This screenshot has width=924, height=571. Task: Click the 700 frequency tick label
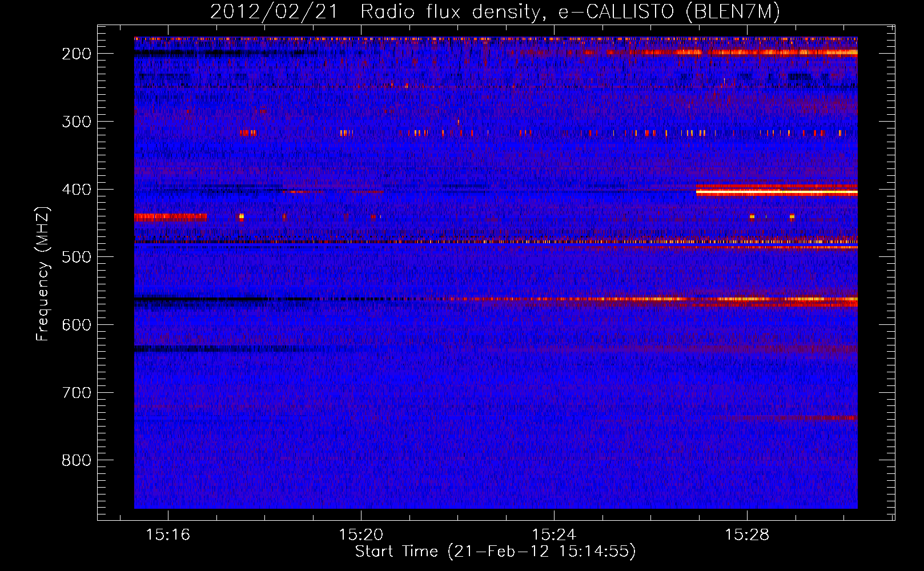click(x=76, y=393)
